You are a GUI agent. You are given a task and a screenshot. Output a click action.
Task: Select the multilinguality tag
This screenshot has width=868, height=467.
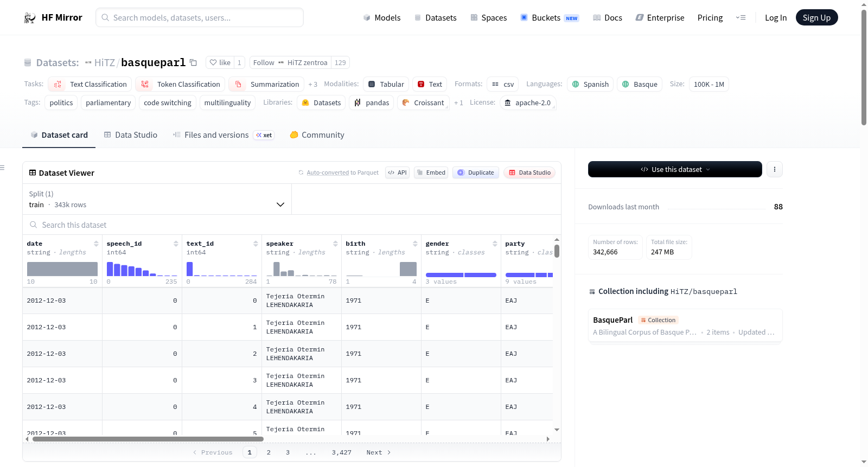(227, 103)
